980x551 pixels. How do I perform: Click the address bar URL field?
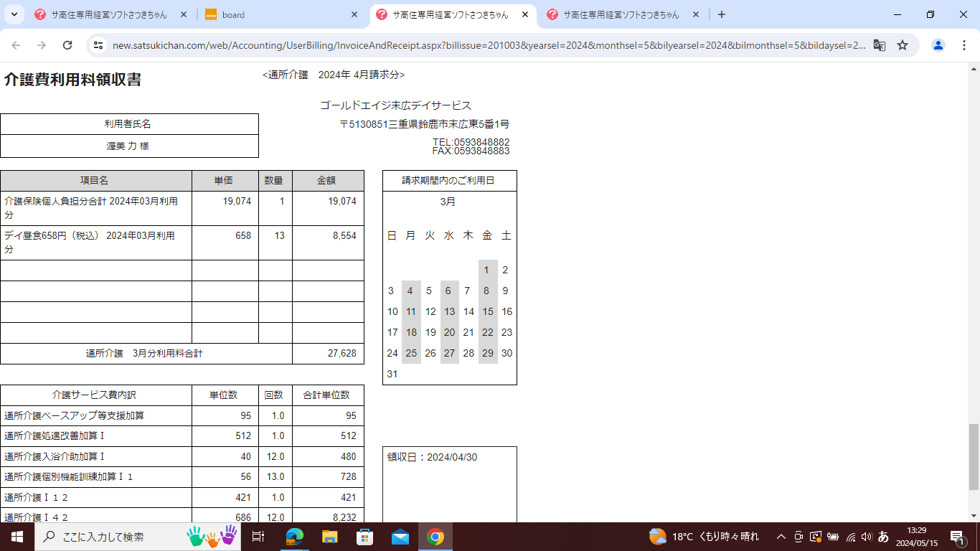pyautogui.click(x=488, y=45)
